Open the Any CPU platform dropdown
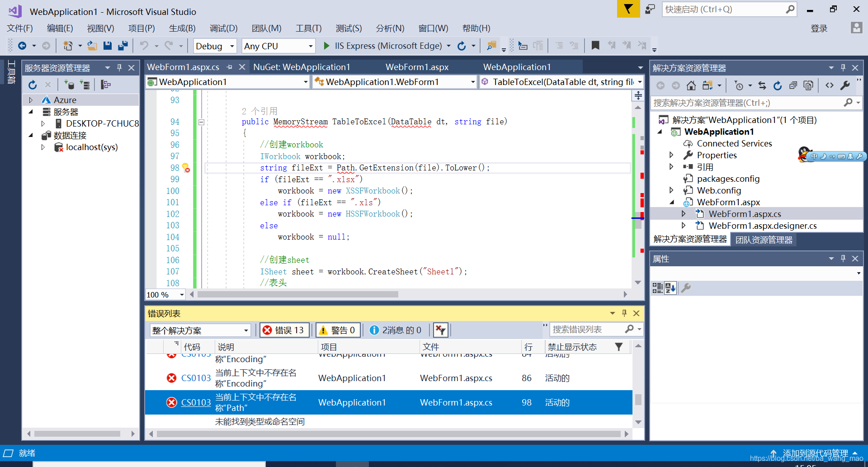This screenshot has height=467, width=868. tap(311, 46)
